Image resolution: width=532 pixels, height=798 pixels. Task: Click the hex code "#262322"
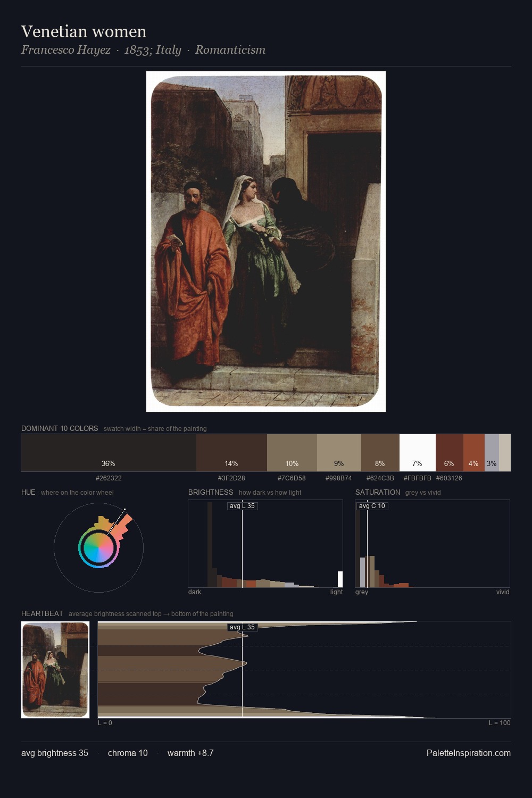[109, 478]
